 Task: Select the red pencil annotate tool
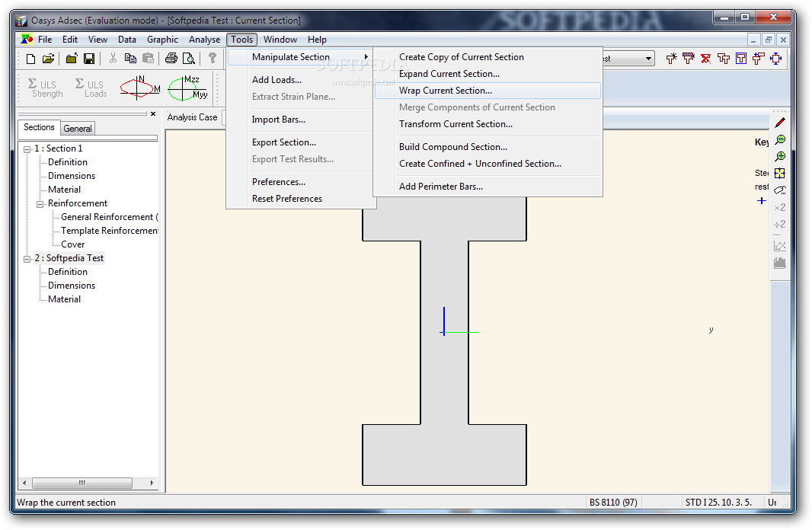tap(779, 123)
